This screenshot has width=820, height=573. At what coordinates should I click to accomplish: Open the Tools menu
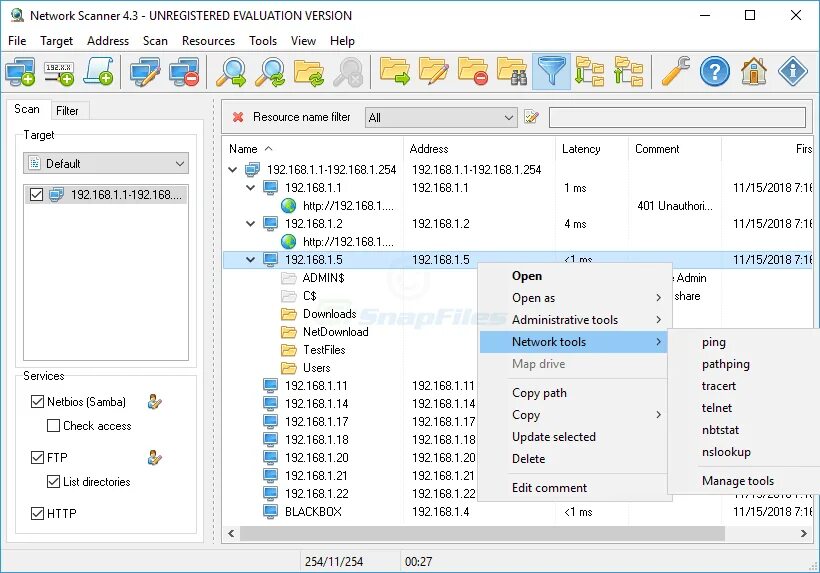tap(263, 41)
